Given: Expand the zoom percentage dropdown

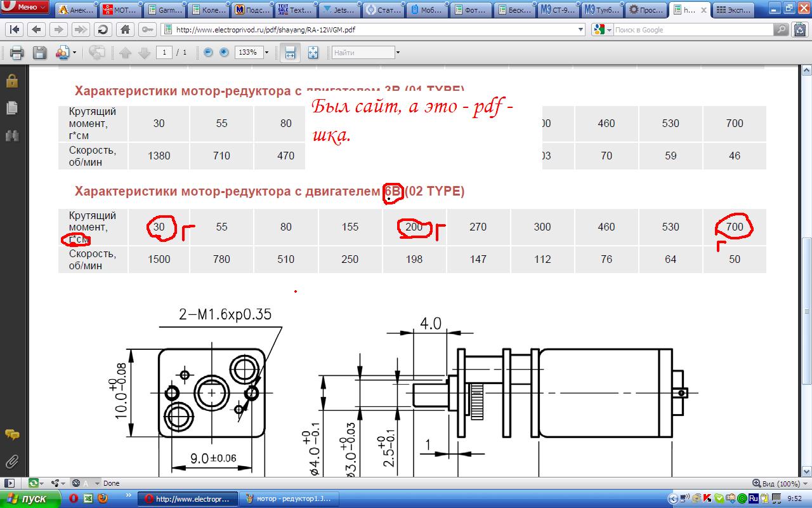Looking at the screenshot, I should (x=266, y=53).
